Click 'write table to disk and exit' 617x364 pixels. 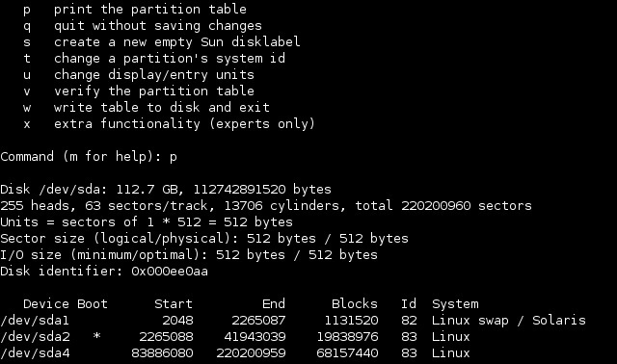click(x=162, y=107)
